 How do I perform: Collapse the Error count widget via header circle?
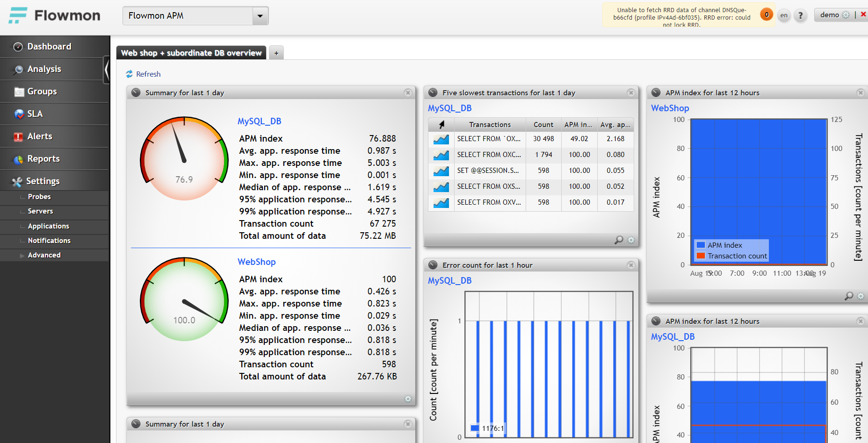click(x=432, y=264)
